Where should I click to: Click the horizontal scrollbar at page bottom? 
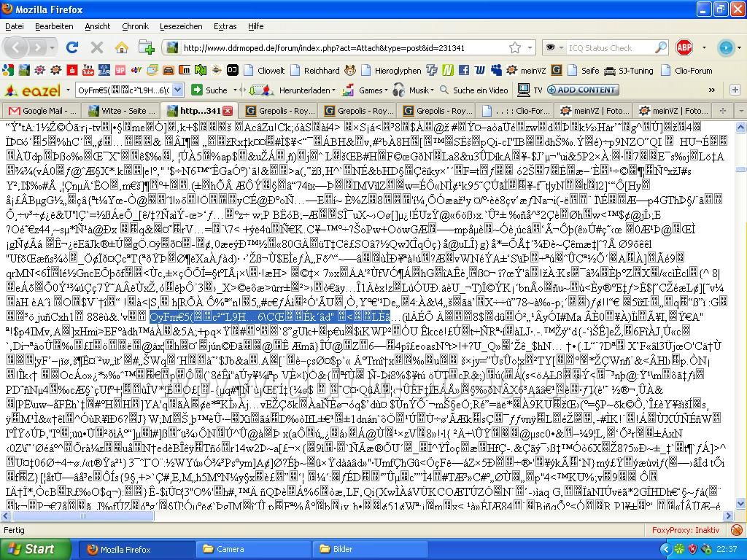[365, 516]
